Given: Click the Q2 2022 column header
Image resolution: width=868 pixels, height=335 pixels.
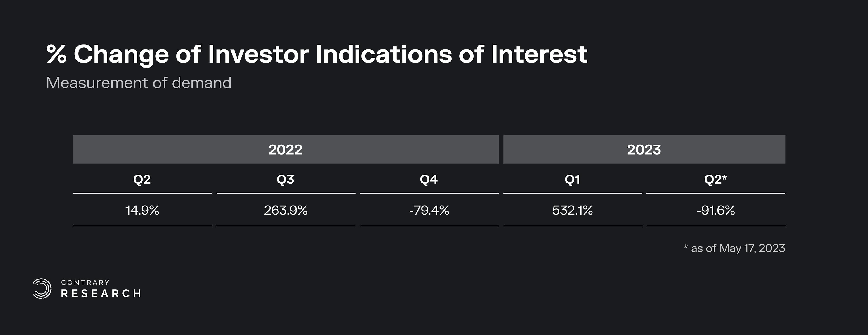Looking at the screenshot, I should (x=142, y=179).
